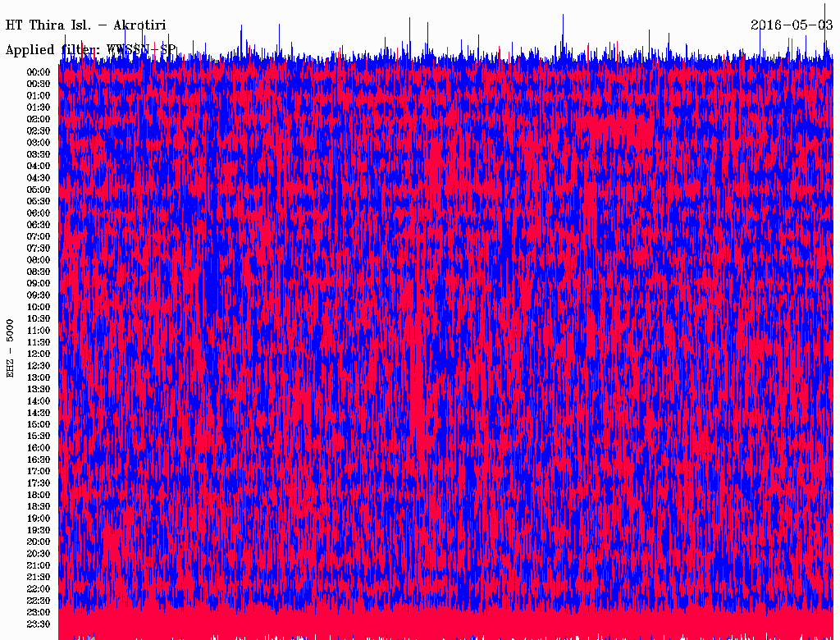This screenshot has height=640, width=840.
Task: Click the 05:30 time label
Action: point(39,202)
